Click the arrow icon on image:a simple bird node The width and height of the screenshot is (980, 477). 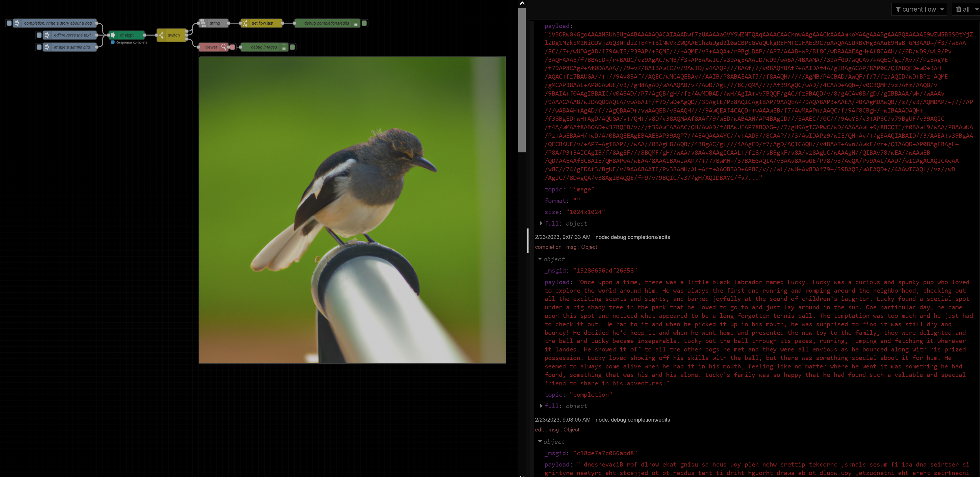[47, 47]
